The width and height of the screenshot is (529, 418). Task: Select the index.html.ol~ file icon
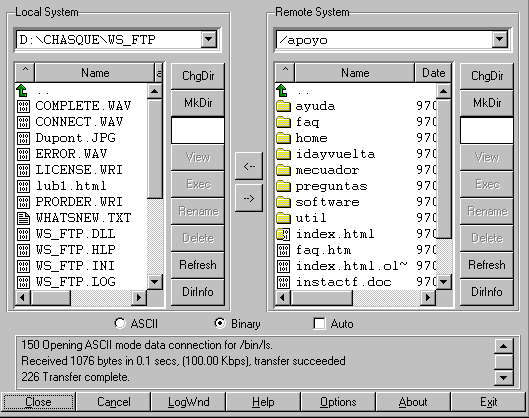283,266
